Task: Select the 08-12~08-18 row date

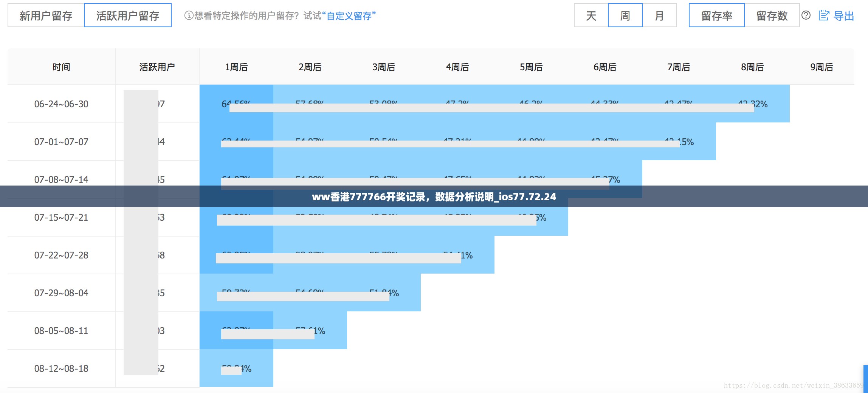Action: (x=61, y=368)
